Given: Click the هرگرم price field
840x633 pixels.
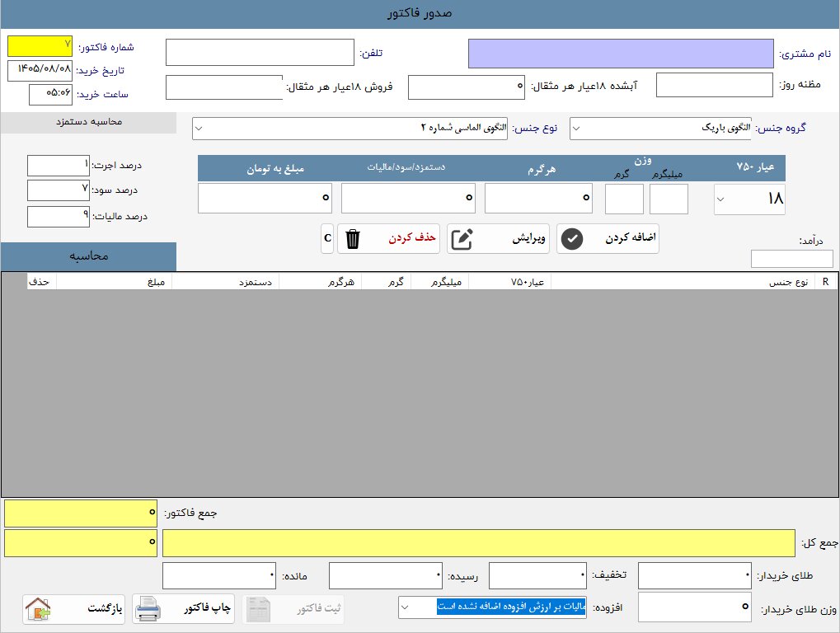Looking at the screenshot, I should coord(538,198).
